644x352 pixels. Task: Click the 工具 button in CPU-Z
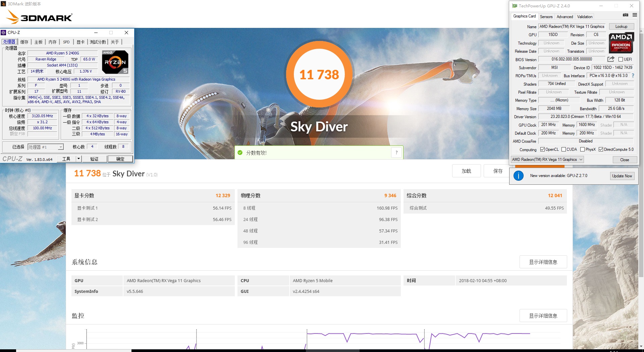(66, 159)
